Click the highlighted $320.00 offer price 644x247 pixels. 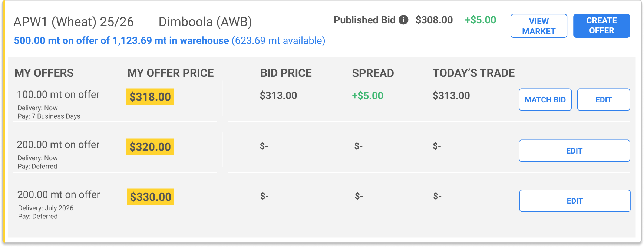[x=149, y=147]
